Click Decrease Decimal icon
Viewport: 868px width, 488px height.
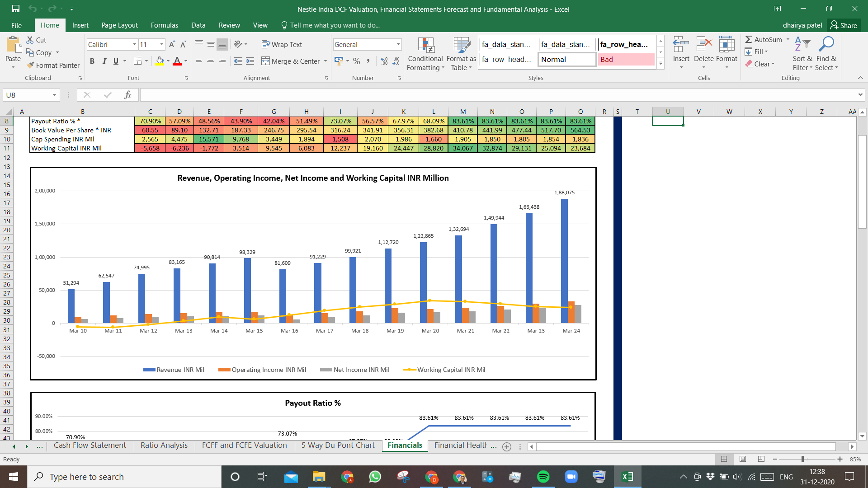(396, 61)
